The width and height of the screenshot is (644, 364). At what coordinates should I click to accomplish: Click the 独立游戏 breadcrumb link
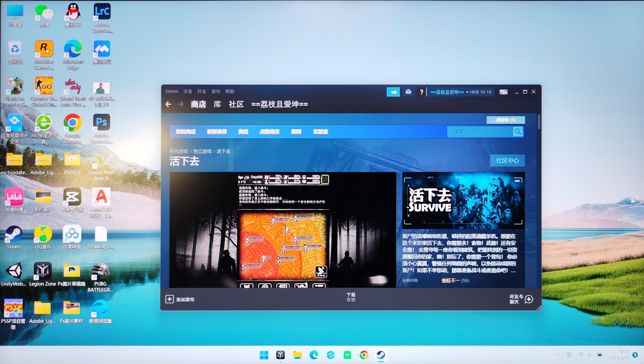202,151
